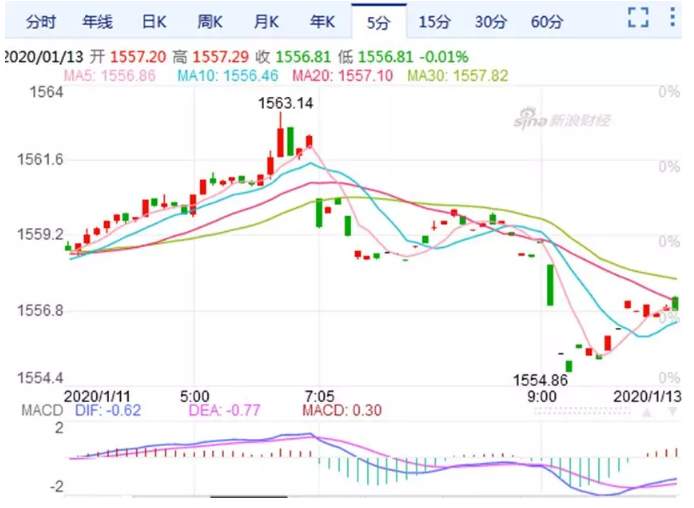The image size is (694, 508).
Task: Click the 2020/1/11 axis date label
Action: [x=97, y=396]
